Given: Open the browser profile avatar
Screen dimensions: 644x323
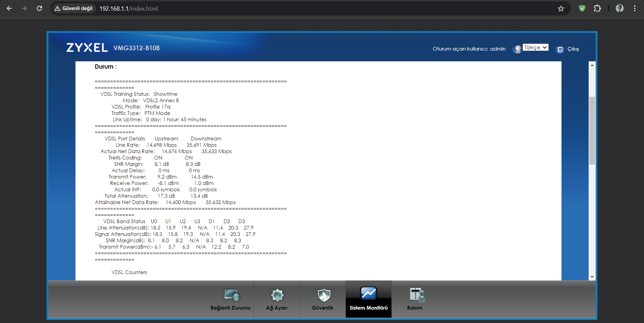Looking at the screenshot, I should (620, 8).
